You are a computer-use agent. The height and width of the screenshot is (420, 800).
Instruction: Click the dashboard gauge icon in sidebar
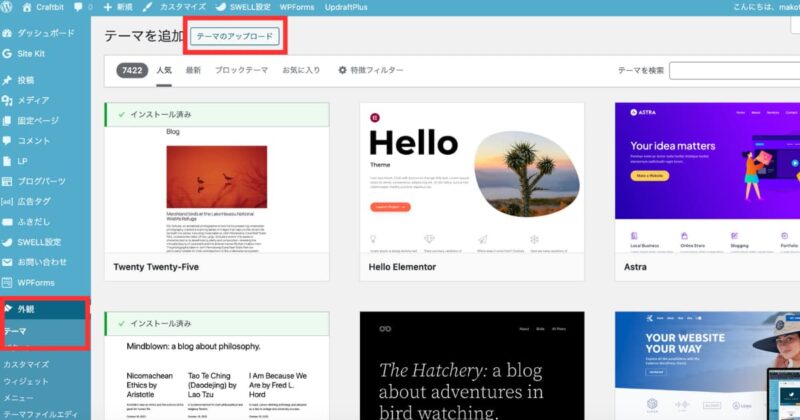tap(7, 33)
